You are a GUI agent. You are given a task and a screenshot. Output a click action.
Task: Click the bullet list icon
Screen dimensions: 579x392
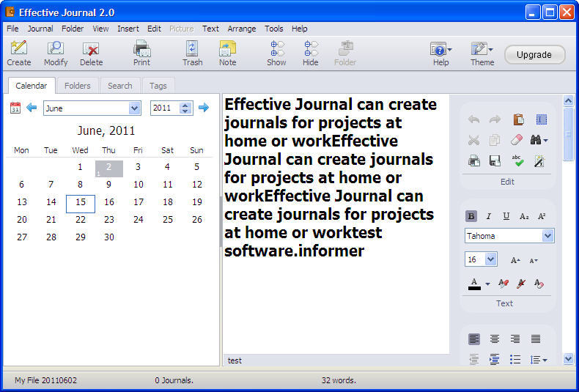click(515, 359)
